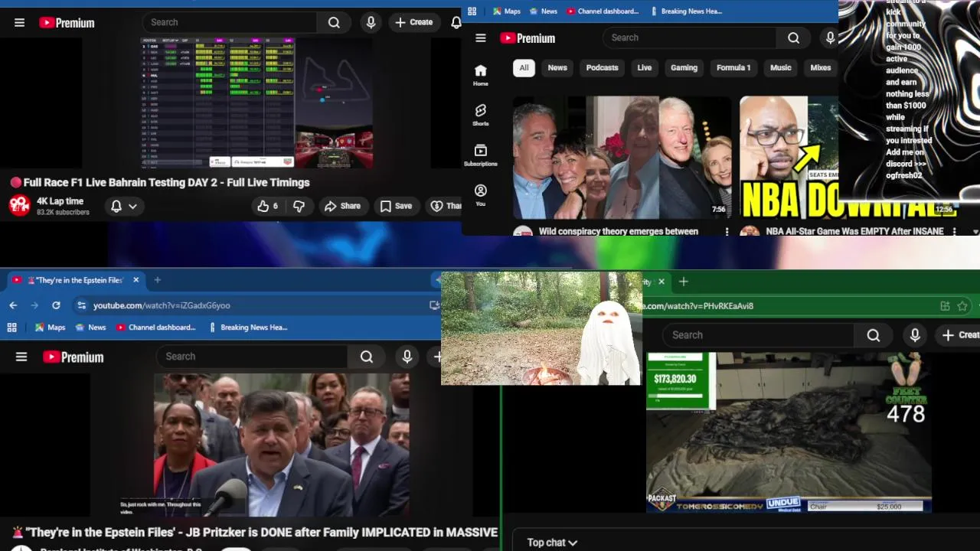Like the F1 Bahrain Testing video
Image resolution: width=980 pixels, height=551 pixels.
pos(267,206)
